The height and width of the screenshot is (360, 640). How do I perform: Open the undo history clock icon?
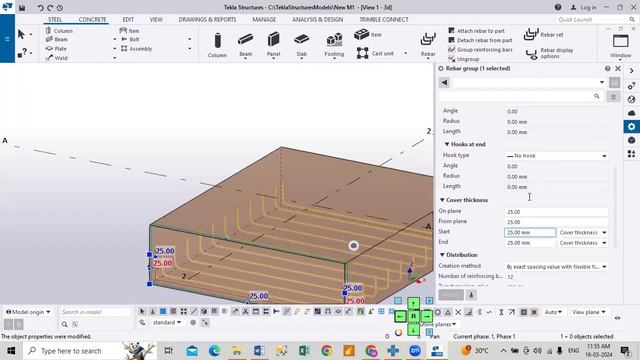point(60,7)
